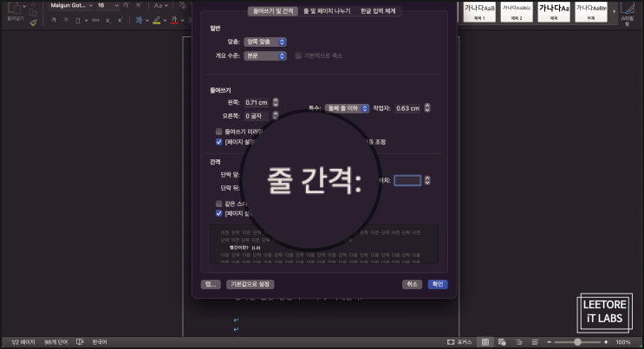The image size is (644, 349).
Task: Apply the 제목 2 style thumbnail
Action: pos(517,12)
